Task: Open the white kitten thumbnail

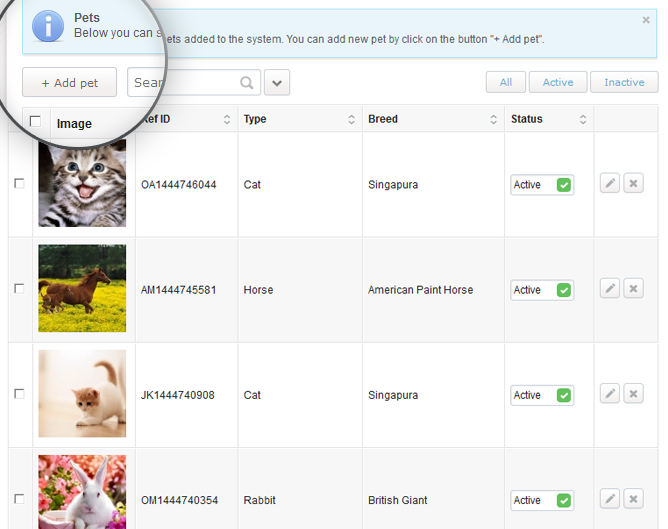Action: pos(82,394)
